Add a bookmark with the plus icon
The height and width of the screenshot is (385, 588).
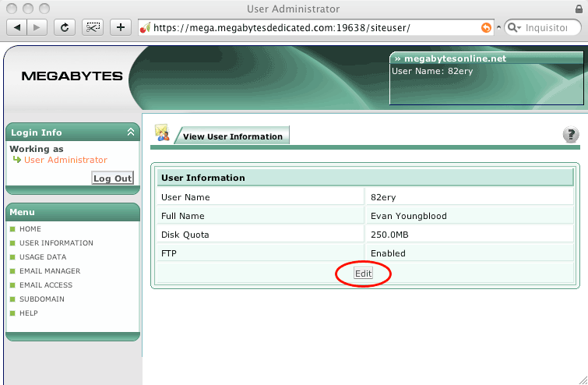pyautogui.click(x=121, y=27)
